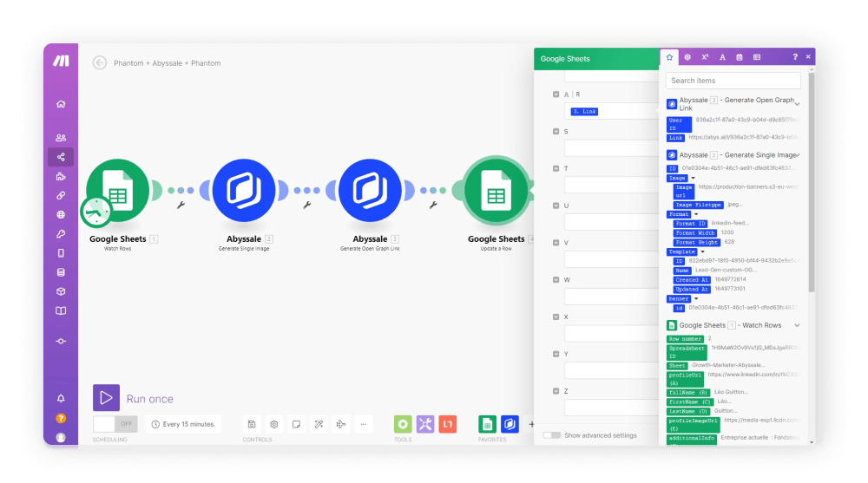The width and height of the screenshot is (868, 483).
Task: Click the Explain flow airplane icon
Action: click(341, 424)
